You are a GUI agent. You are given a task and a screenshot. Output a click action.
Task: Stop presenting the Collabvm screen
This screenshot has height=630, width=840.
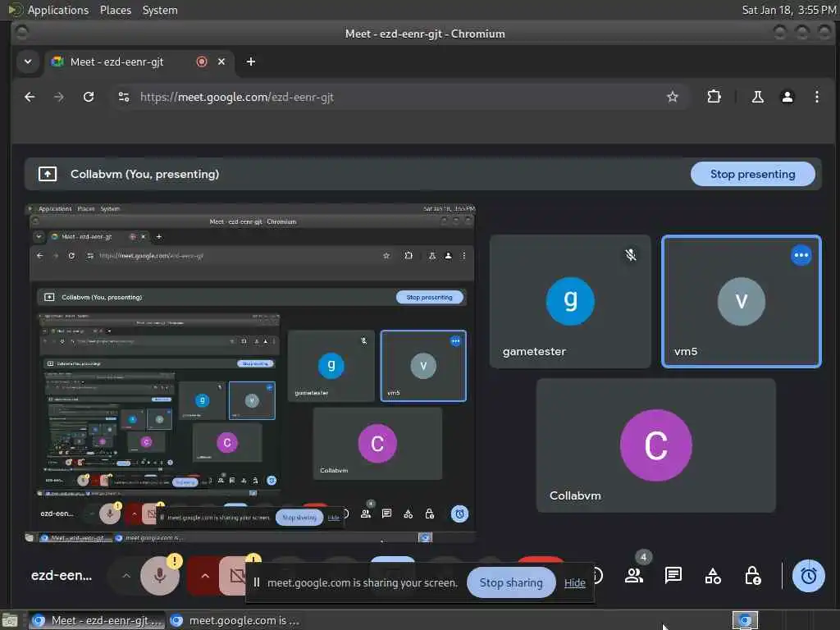[x=752, y=174]
